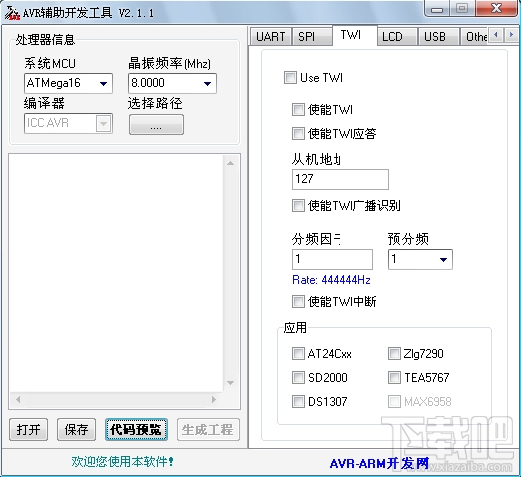Click the 打开 button

coord(29,430)
